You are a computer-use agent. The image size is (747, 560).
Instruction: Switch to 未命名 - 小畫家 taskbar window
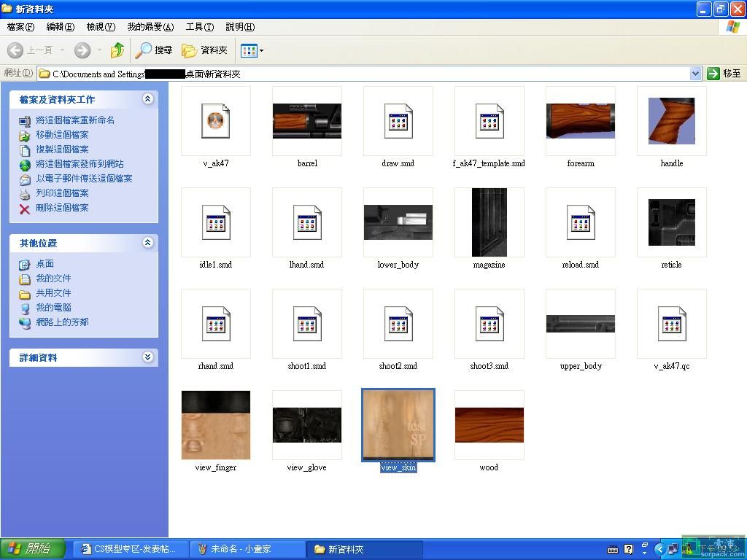[x=247, y=549]
